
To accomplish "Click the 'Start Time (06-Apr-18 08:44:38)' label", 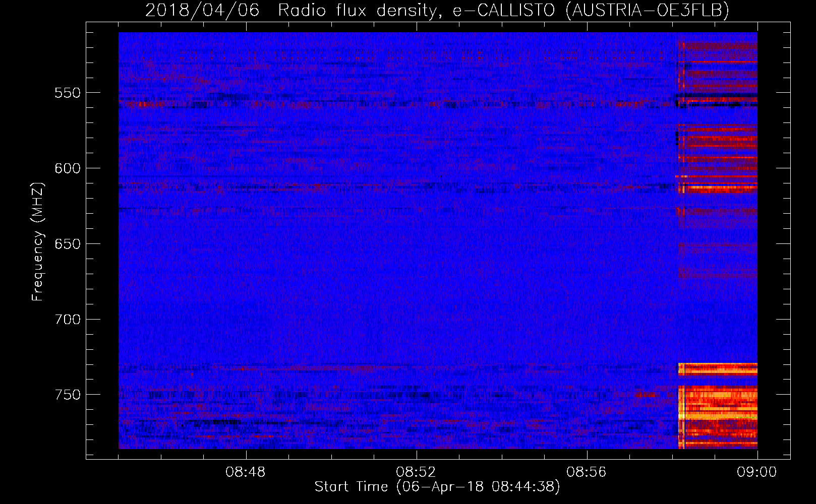I will 437,487.
